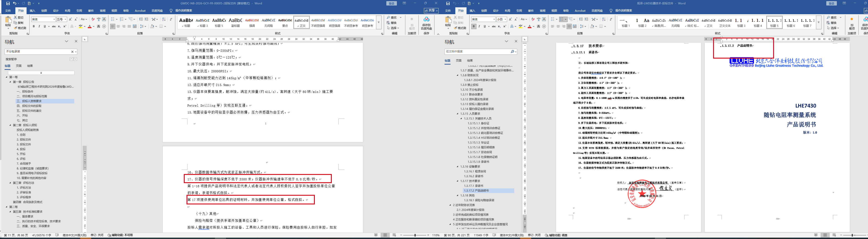Image resolution: width=868 pixels, height=239 pixels.
Task: Toggle Bold in the left Word window
Action: point(34,26)
